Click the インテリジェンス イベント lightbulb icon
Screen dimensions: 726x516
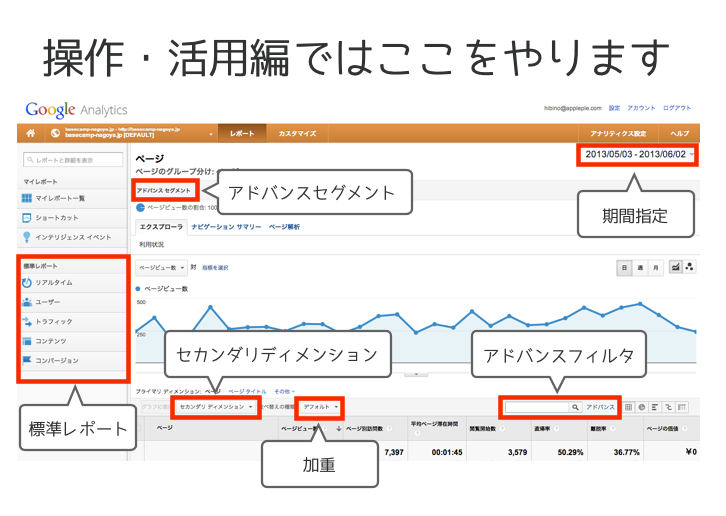point(27,237)
